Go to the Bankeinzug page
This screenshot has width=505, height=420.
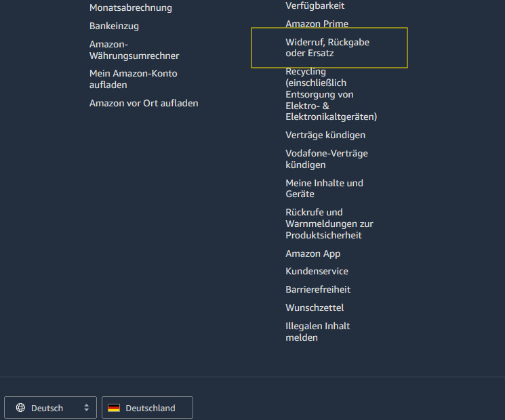pos(114,26)
